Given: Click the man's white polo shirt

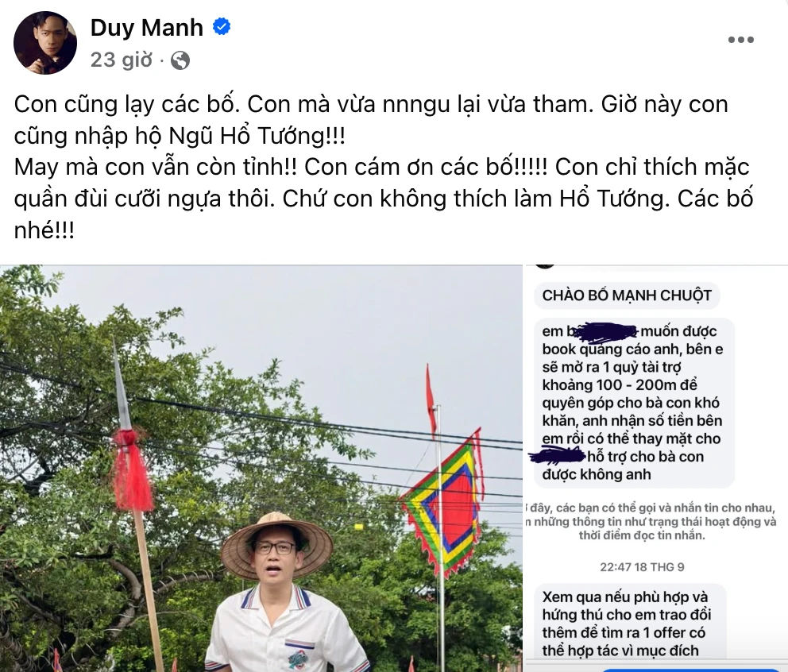Looking at the screenshot, I should pos(285,632).
